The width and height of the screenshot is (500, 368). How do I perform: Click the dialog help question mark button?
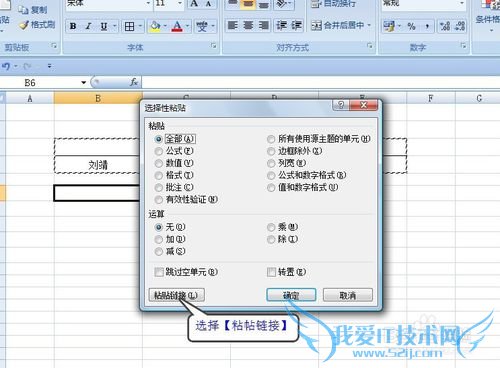coord(341,105)
